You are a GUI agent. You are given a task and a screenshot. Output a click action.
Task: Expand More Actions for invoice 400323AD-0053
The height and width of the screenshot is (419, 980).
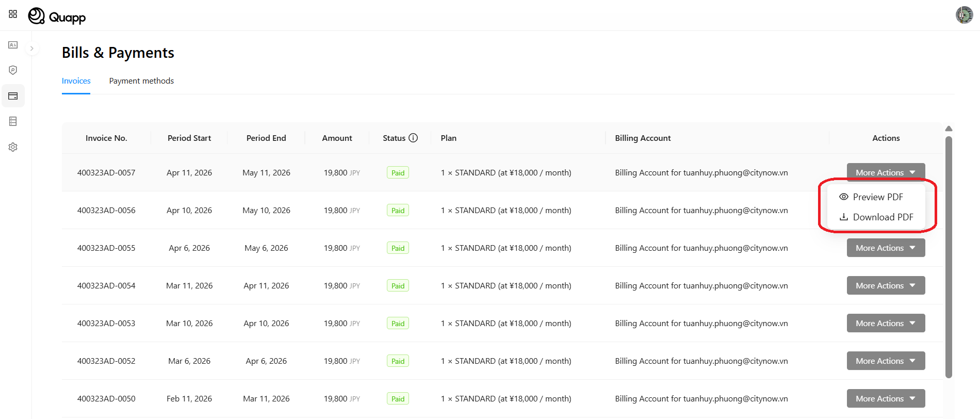pos(886,323)
